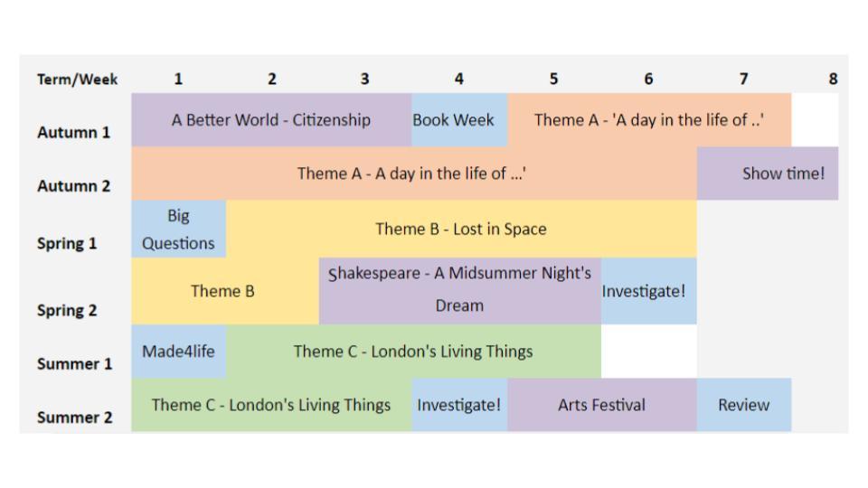Select the Summer 1 row label

(x=75, y=364)
